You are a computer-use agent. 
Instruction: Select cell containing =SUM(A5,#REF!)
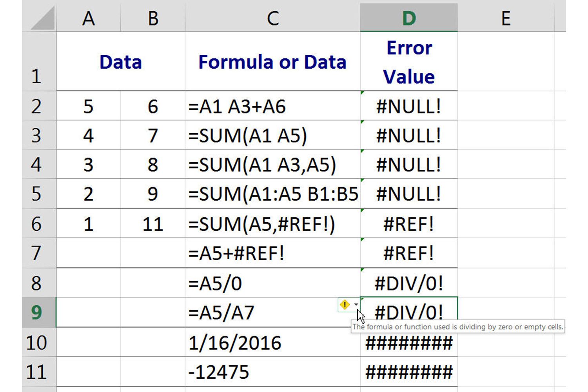coord(273,223)
